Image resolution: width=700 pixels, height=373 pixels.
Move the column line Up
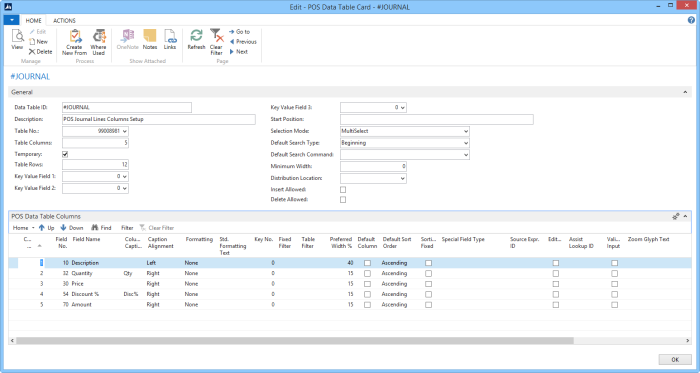click(x=46, y=228)
